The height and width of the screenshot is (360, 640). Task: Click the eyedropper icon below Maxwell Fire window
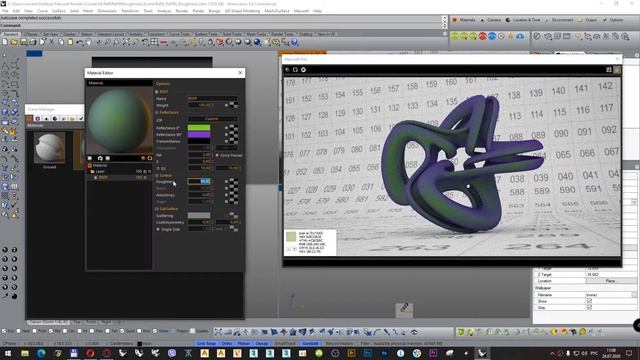[x=404, y=308]
